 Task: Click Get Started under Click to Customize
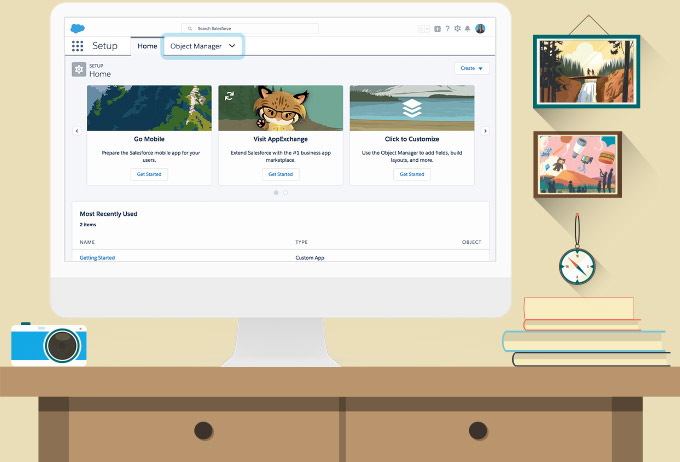coord(412,174)
